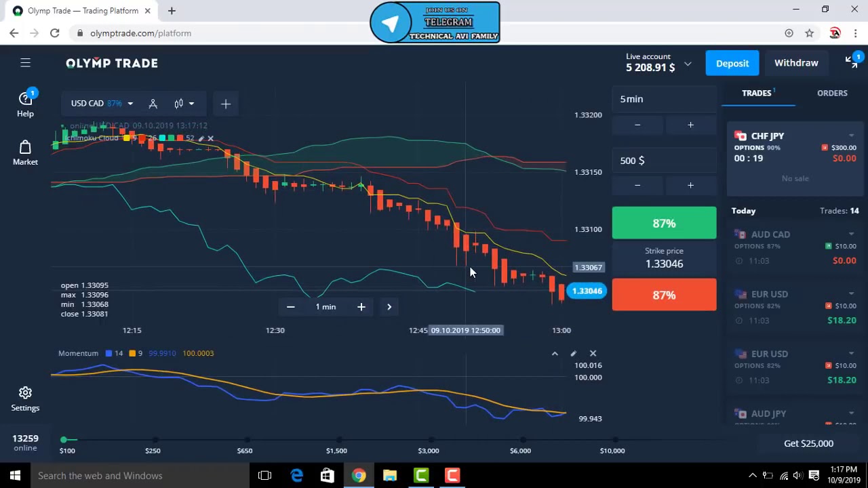Click the browser extension icon beside star
Image resolution: width=868 pixels, height=488 pixels.
[x=835, y=33]
